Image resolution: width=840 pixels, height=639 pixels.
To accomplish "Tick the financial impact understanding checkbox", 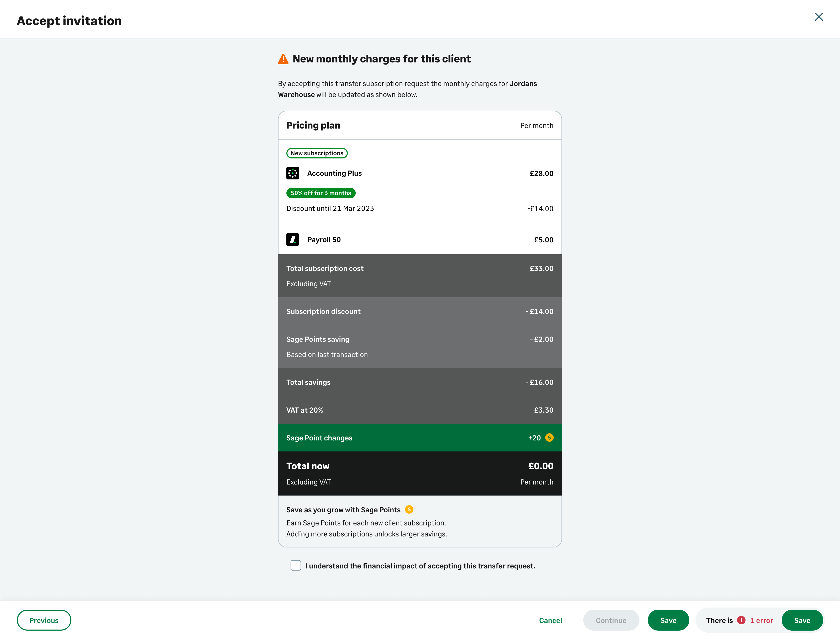I will click(296, 565).
